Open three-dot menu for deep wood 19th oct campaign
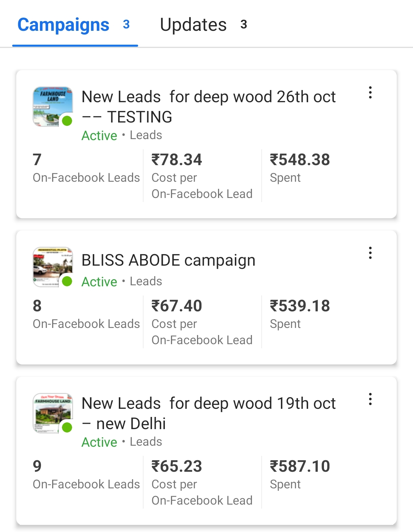 point(370,399)
